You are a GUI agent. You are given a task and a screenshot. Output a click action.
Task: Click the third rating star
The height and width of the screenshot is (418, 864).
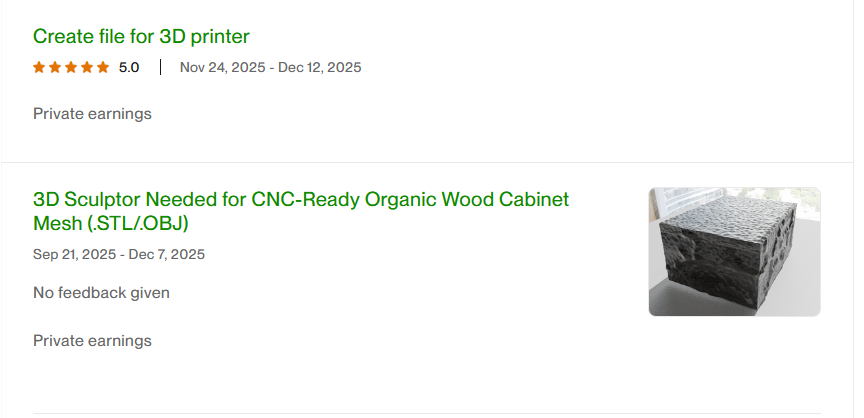point(71,68)
